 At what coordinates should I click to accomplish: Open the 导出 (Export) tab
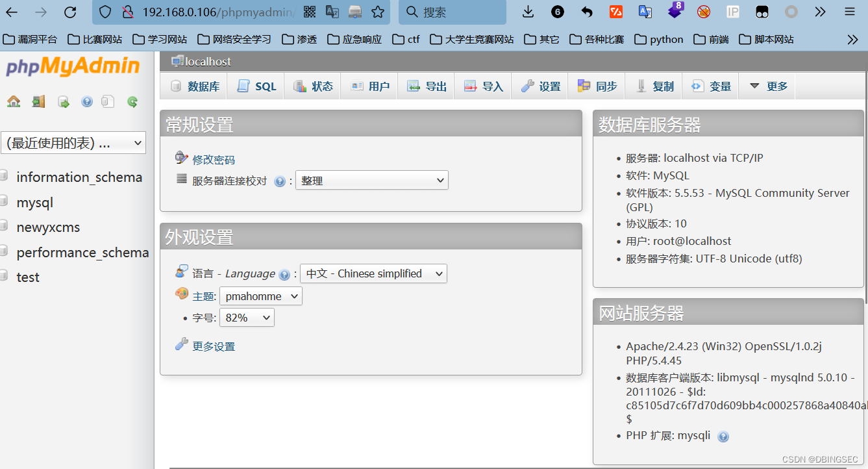427,86
